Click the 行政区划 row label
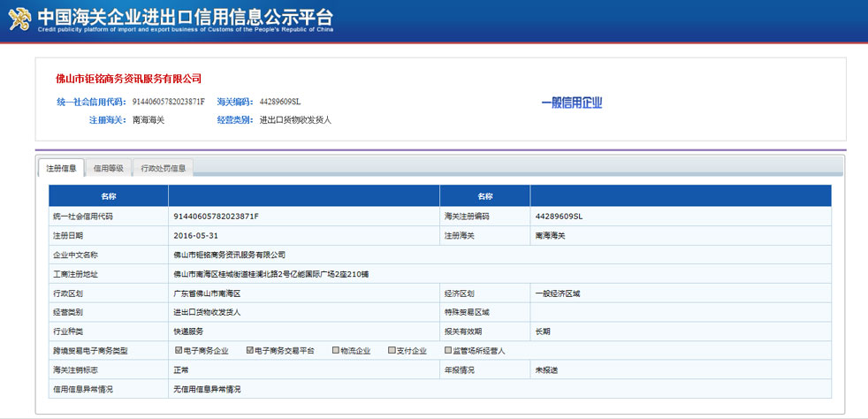This screenshot has width=868, height=419. (x=68, y=293)
